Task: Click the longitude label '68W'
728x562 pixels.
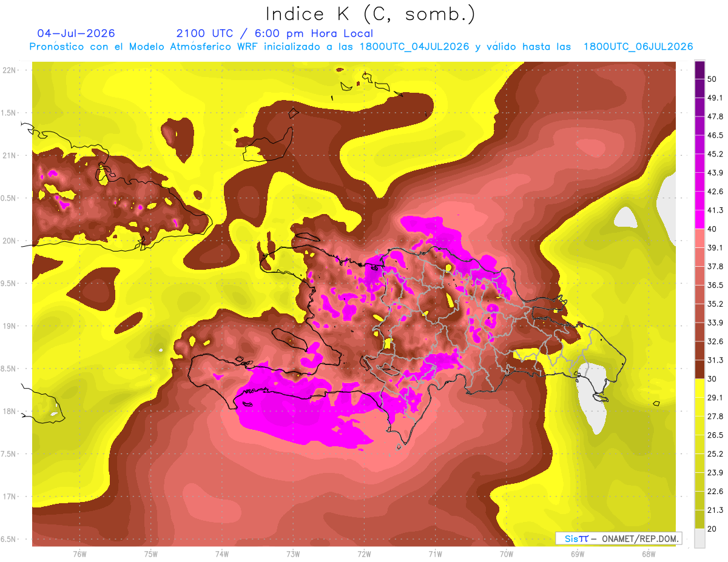Action: coord(649,554)
